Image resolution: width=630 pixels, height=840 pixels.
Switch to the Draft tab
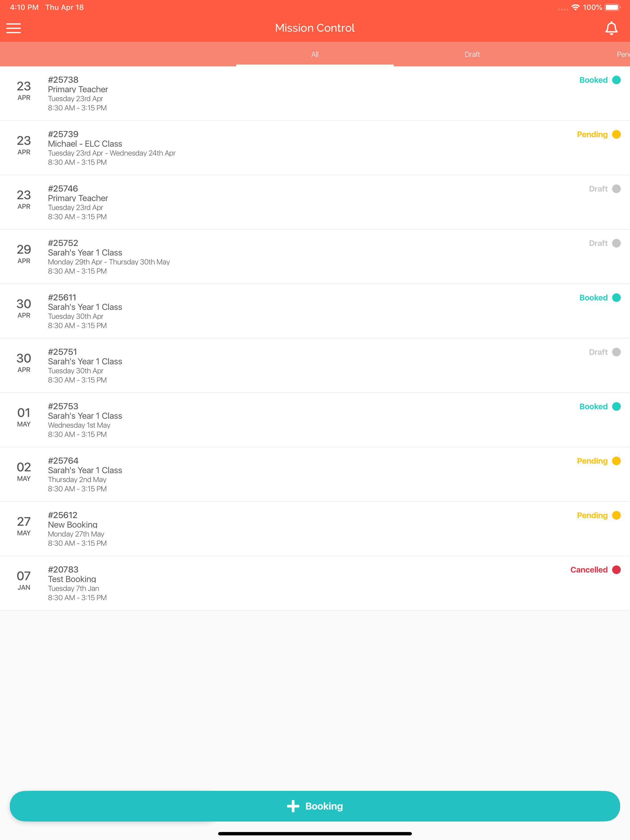click(x=472, y=54)
